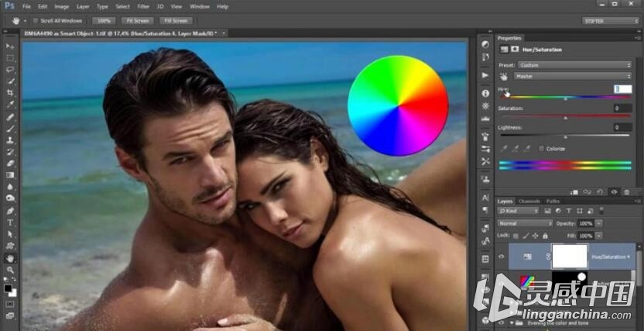Select the Clone Stamp tool
This screenshot has width=644, height=331.
pos(10,140)
